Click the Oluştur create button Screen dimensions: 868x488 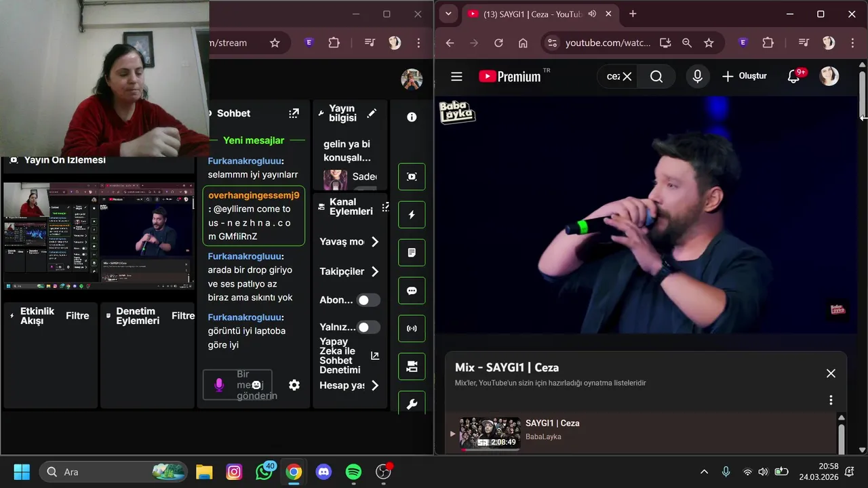pyautogui.click(x=745, y=77)
